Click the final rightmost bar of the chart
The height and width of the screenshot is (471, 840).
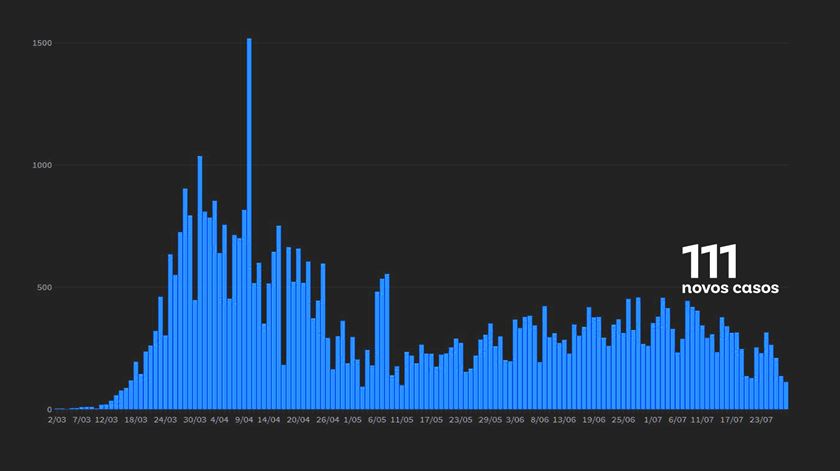pos(786,396)
